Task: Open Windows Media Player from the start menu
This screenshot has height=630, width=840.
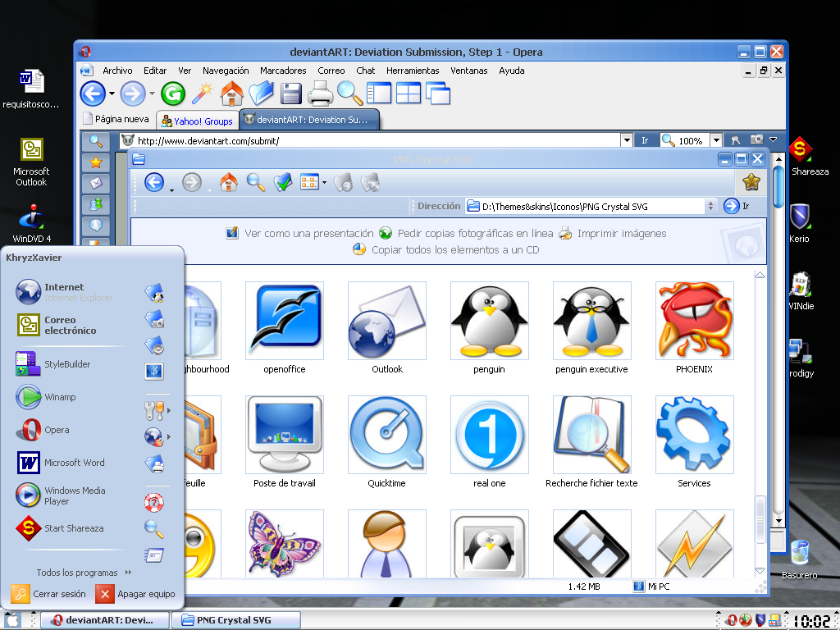Action: tap(75, 495)
